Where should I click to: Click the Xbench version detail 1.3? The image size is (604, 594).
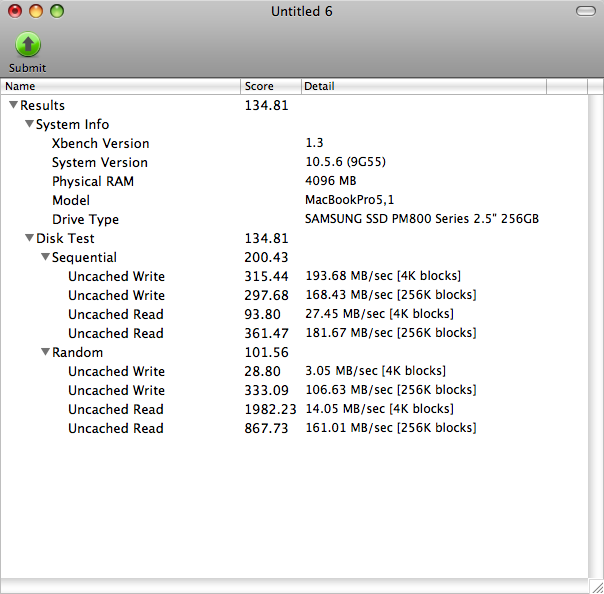[314, 143]
